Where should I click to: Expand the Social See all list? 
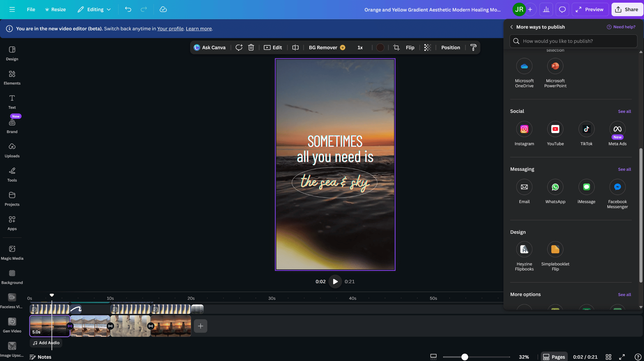624,111
